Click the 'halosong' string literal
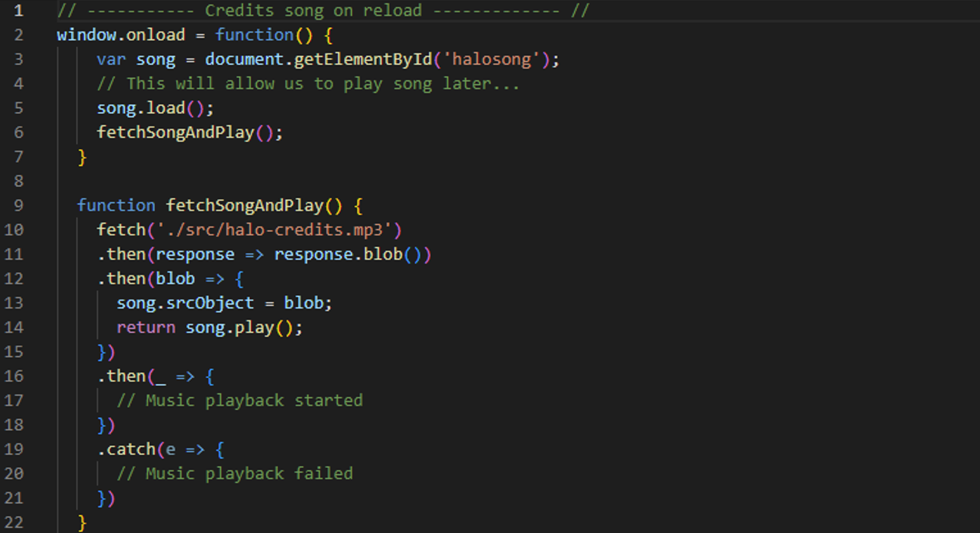The image size is (980, 533). tap(491, 59)
